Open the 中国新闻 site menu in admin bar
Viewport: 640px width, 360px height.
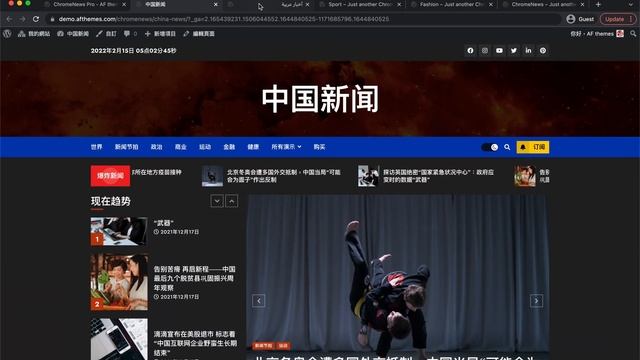tap(73, 34)
